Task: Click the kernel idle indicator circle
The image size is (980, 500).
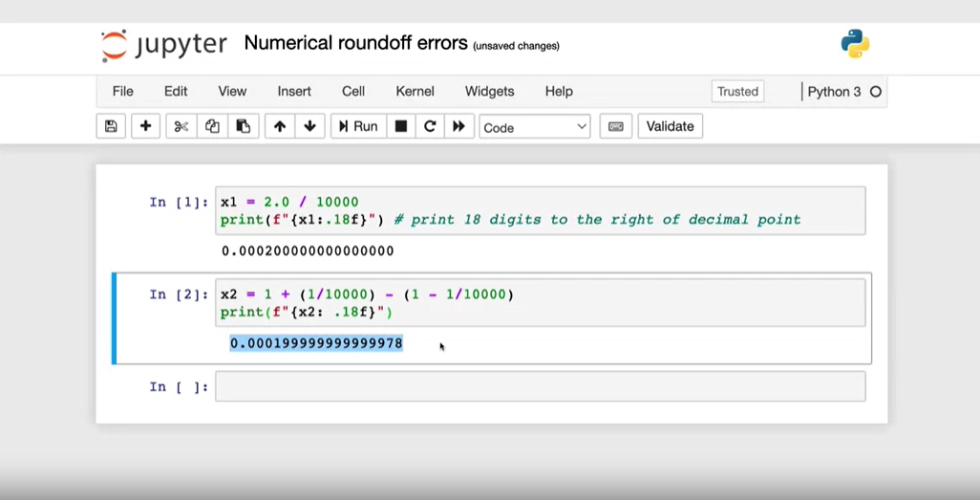Action: [876, 92]
